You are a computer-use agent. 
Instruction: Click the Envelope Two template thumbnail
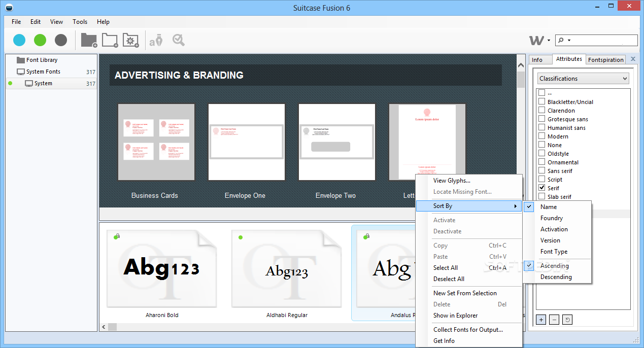tap(337, 142)
